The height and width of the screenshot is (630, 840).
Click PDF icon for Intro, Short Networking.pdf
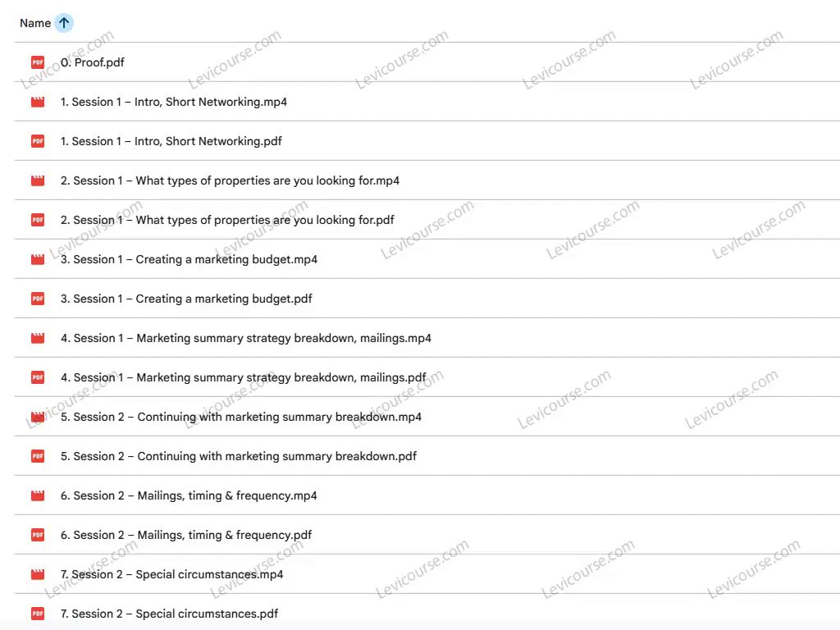click(x=38, y=141)
